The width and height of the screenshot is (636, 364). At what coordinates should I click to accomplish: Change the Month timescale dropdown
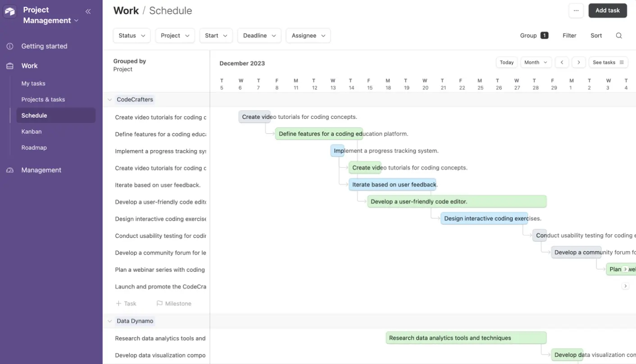click(x=536, y=63)
